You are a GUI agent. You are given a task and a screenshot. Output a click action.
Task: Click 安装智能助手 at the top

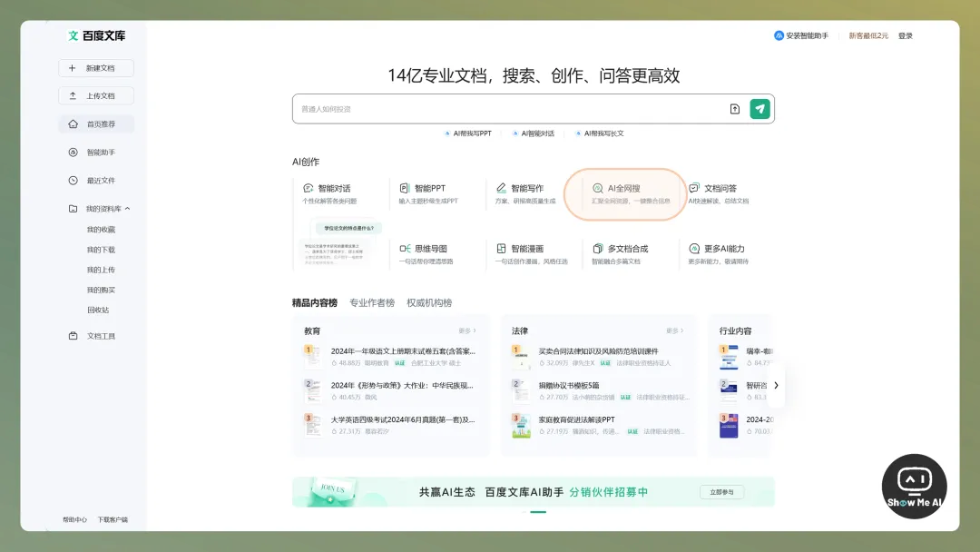pos(800,35)
